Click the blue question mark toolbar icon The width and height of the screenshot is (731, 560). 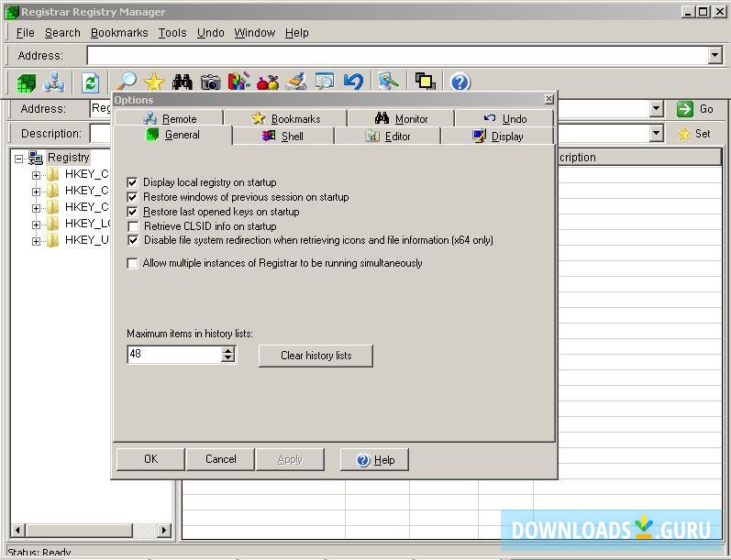[x=460, y=82]
